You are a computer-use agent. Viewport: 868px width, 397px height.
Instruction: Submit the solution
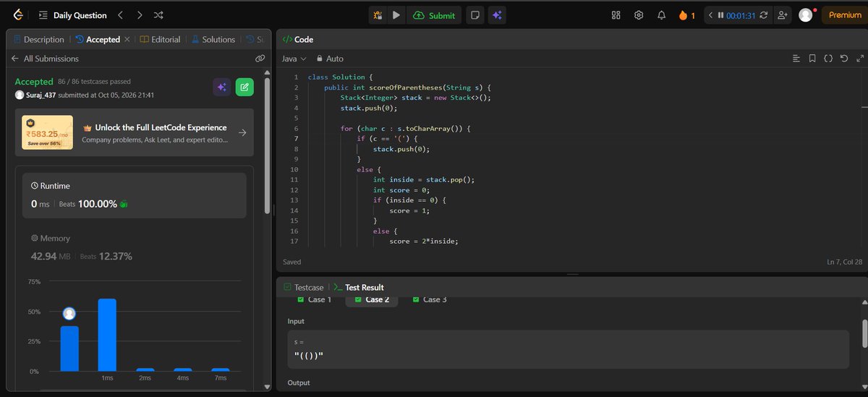tap(434, 15)
